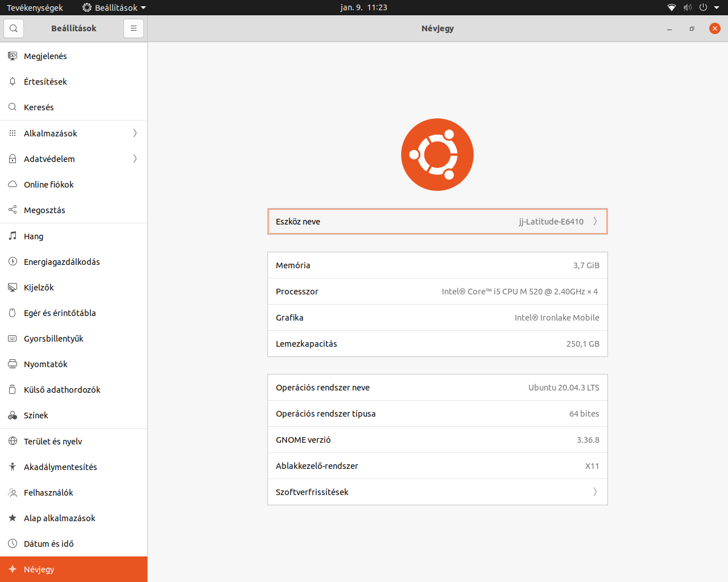This screenshot has width=728, height=582.
Task: Click the Beállítások sidebar header title
Action: click(74, 28)
